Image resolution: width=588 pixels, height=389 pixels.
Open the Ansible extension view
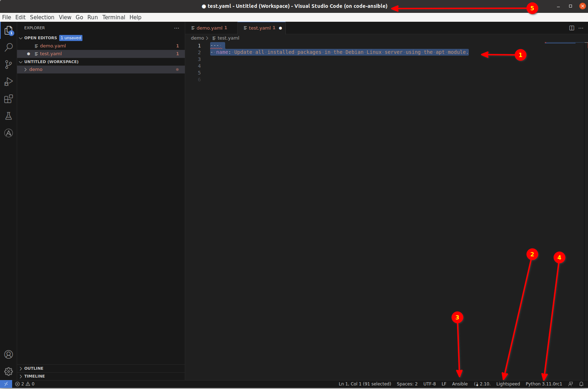9,133
